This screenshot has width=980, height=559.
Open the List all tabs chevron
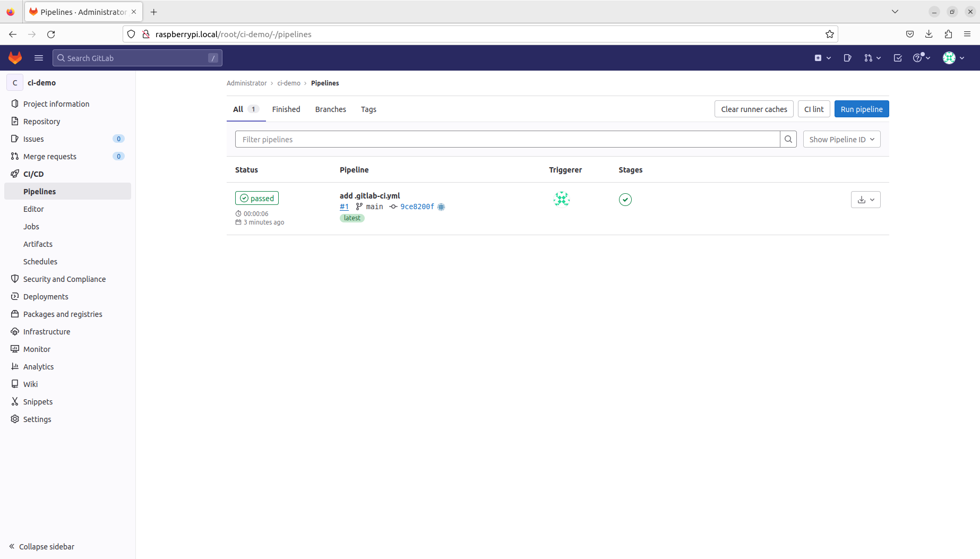(895, 12)
